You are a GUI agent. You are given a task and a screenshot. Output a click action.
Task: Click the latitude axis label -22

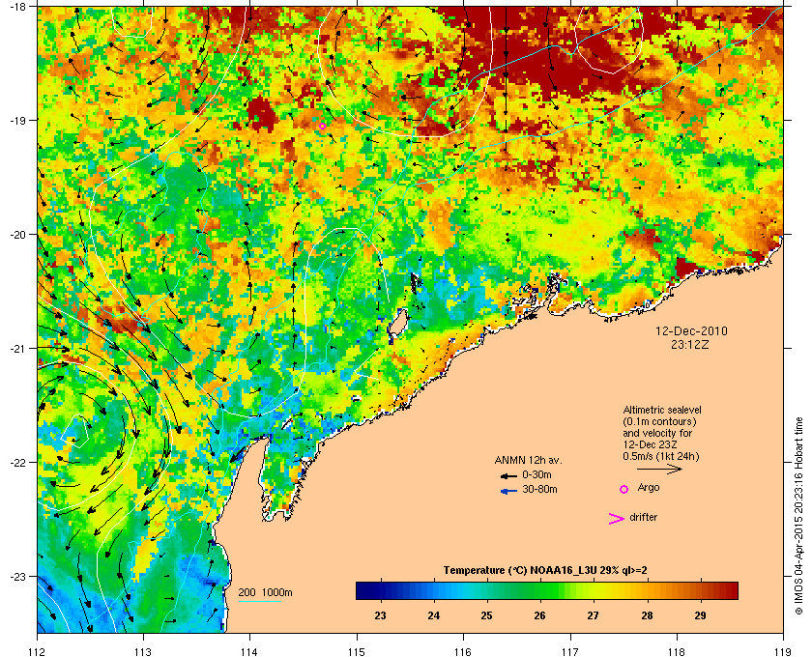point(16,462)
